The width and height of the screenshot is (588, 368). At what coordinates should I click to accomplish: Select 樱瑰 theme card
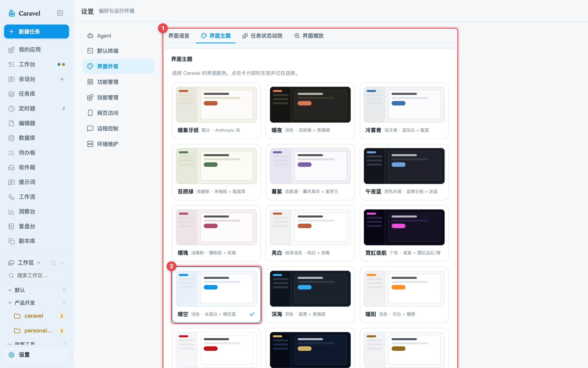coord(216,234)
